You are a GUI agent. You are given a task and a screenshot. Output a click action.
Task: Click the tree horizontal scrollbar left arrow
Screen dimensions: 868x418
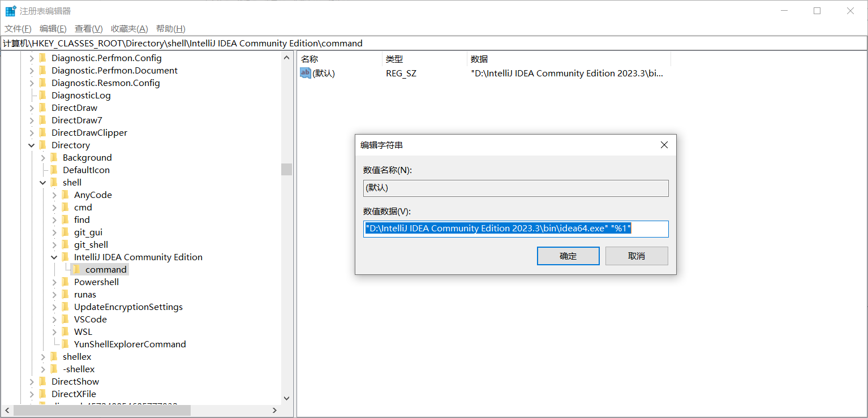[x=7, y=411]
